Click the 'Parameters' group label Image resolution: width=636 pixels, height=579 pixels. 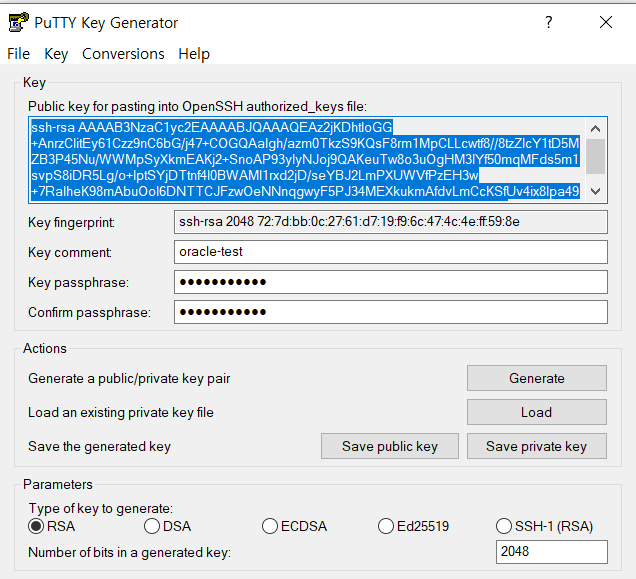[x=58, y=484]
